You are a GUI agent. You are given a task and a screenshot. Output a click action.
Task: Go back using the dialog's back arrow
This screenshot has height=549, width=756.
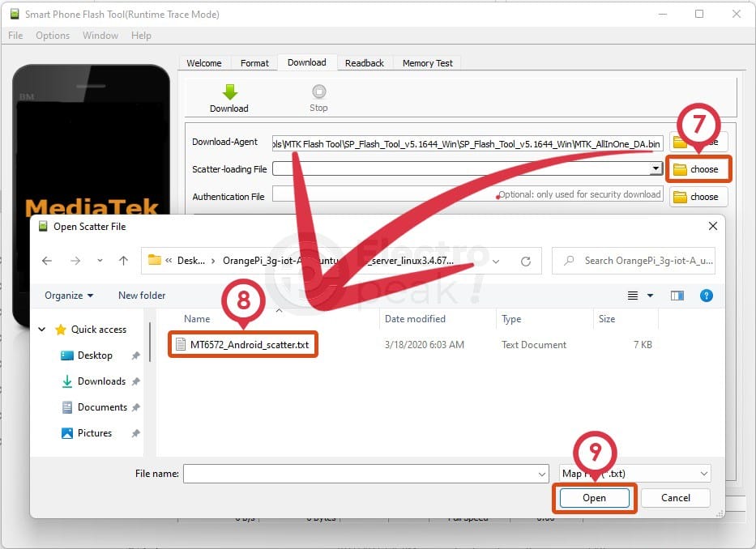tap(47, 261)
